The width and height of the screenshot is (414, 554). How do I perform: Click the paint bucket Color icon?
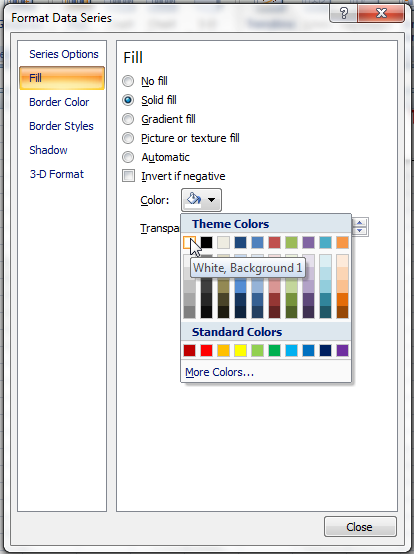click(194, 200)
